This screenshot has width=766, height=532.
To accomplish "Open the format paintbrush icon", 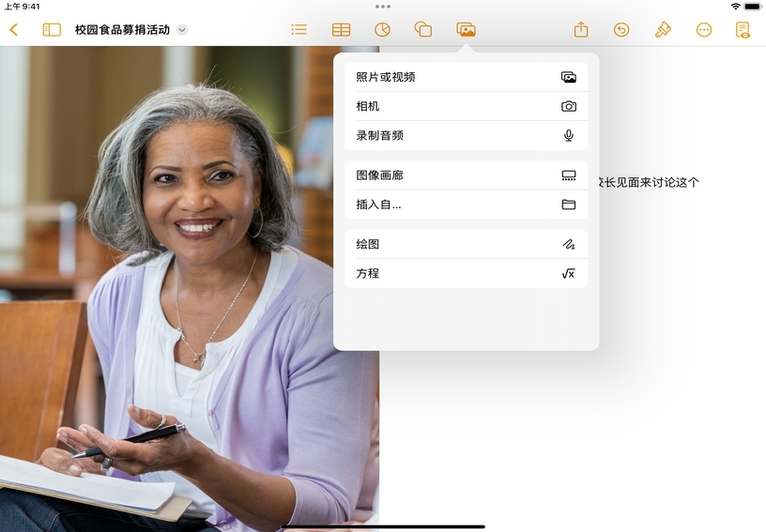I will coord(663,30).
